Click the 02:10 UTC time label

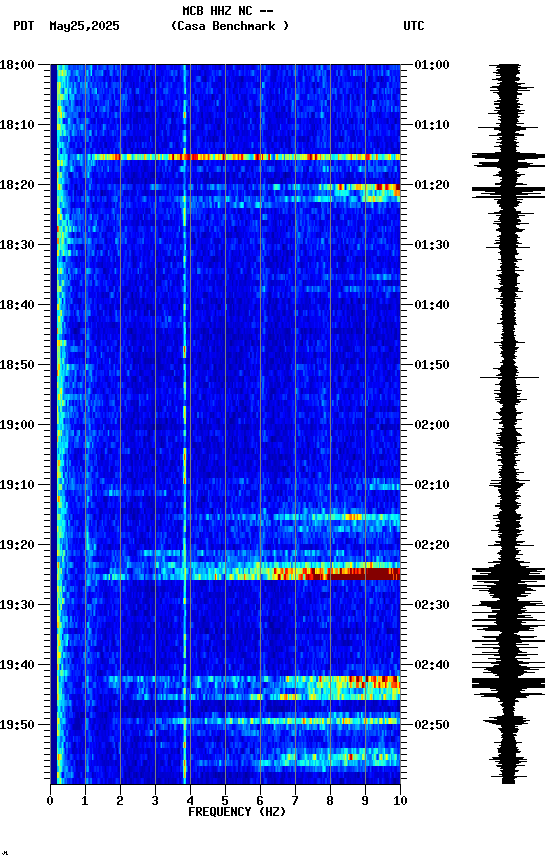coord(432,485)
